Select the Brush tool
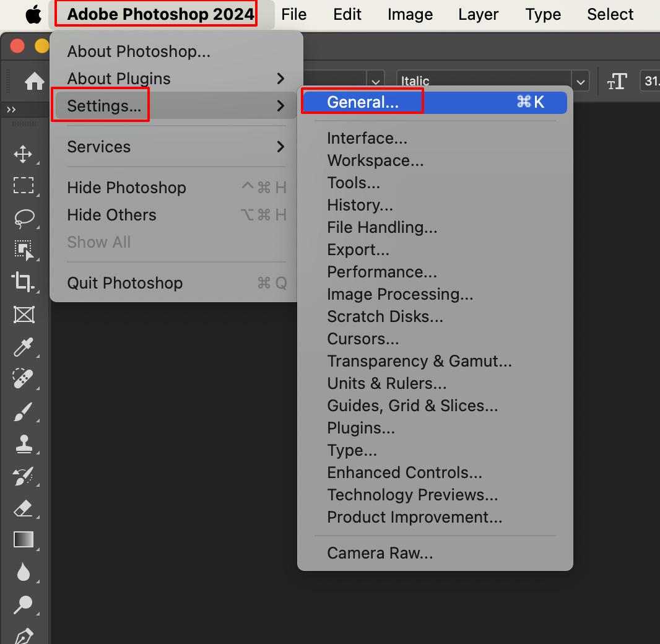 click(x=23, y=411)
